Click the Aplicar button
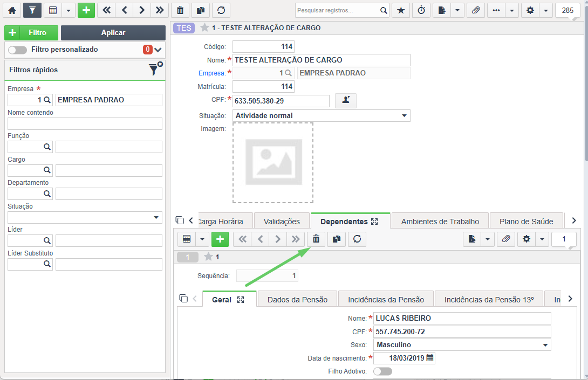Image resolution: width=588 pixels, height=380 pixels. (113, 32)
